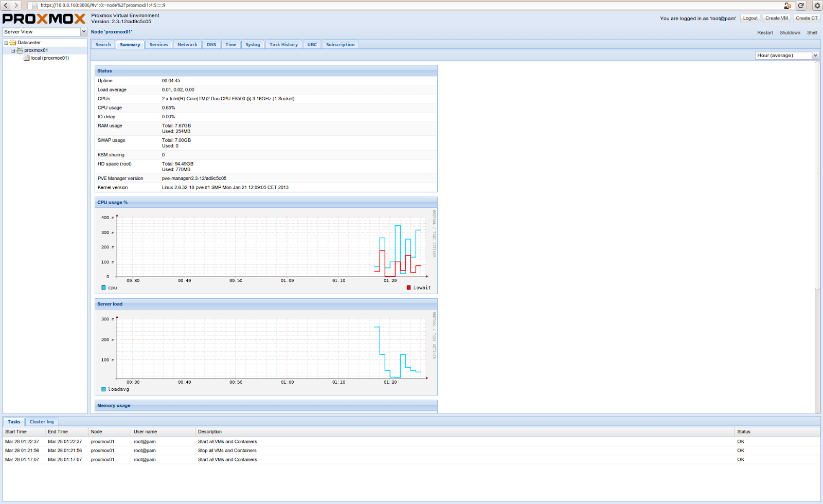Sort tasks by Start Time column
This screenshot has width=823, height=504.
(x=24, y=432)
